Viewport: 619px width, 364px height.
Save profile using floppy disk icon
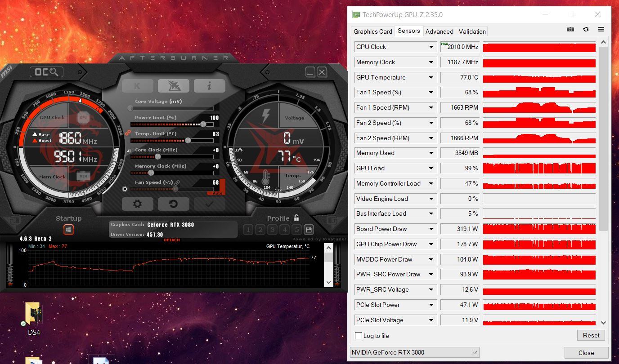point(309,230)
